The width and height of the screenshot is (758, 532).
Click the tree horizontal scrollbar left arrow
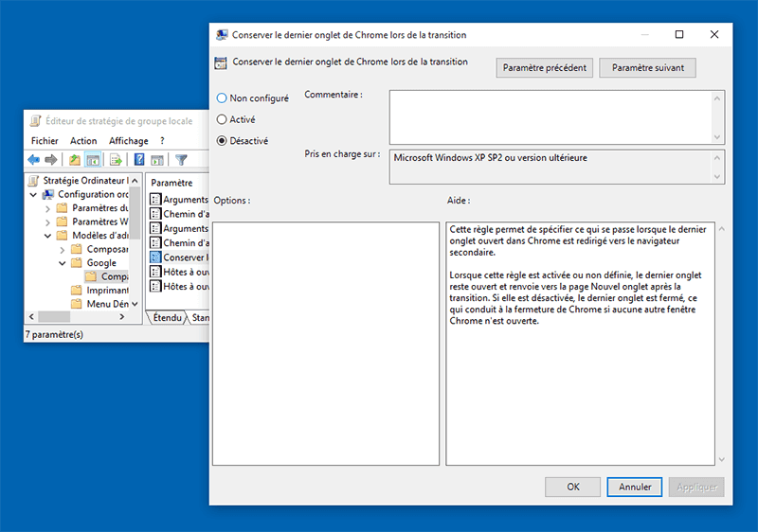pos(31,317)
